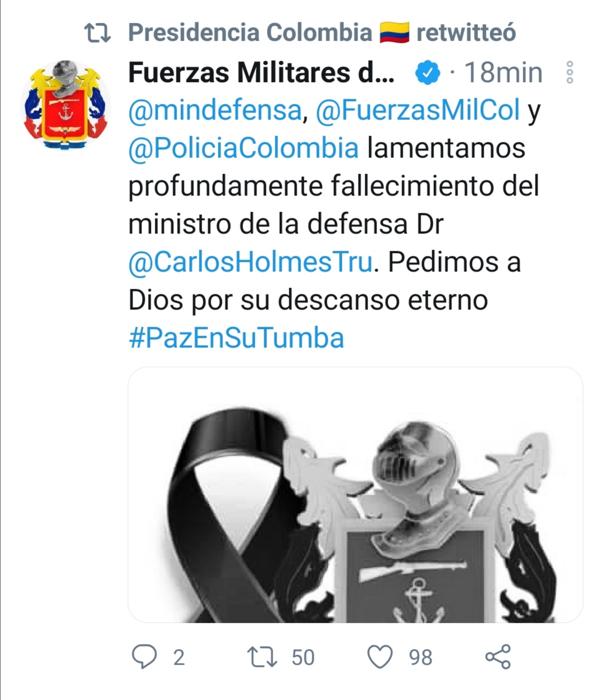Click the retweet indicator icon at top
The width and height of the screenshot is (603, 700).
(98, 33)
